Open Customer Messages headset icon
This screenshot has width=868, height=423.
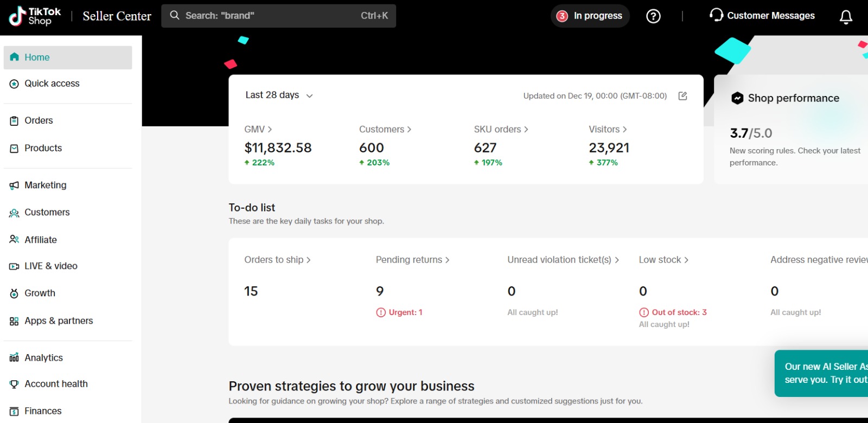click(716, 15)
